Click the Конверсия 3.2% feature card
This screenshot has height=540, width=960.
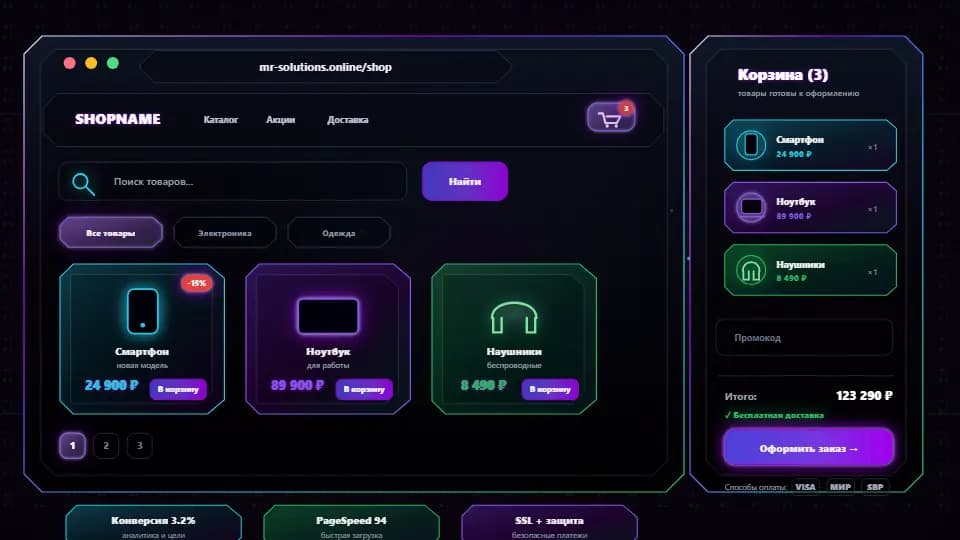click(153, 524)
